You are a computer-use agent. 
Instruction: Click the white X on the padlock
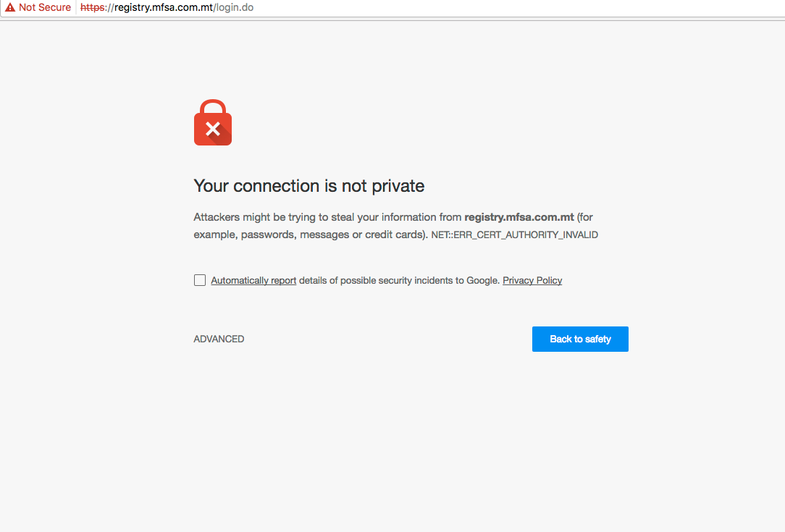pos(212,130)
